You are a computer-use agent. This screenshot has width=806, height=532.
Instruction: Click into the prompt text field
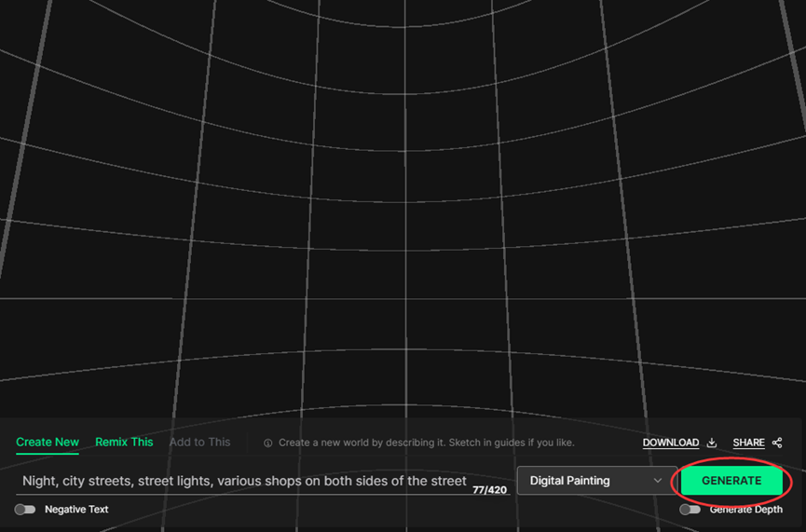click(244, 481)
